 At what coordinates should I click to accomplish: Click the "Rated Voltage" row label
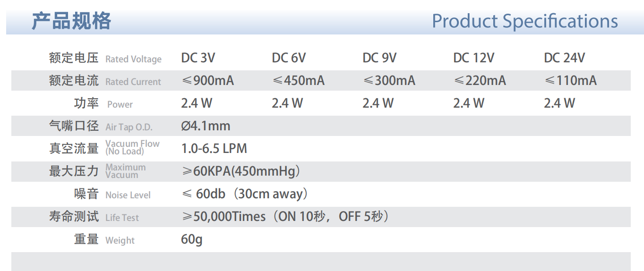click(x=133, y=59)
